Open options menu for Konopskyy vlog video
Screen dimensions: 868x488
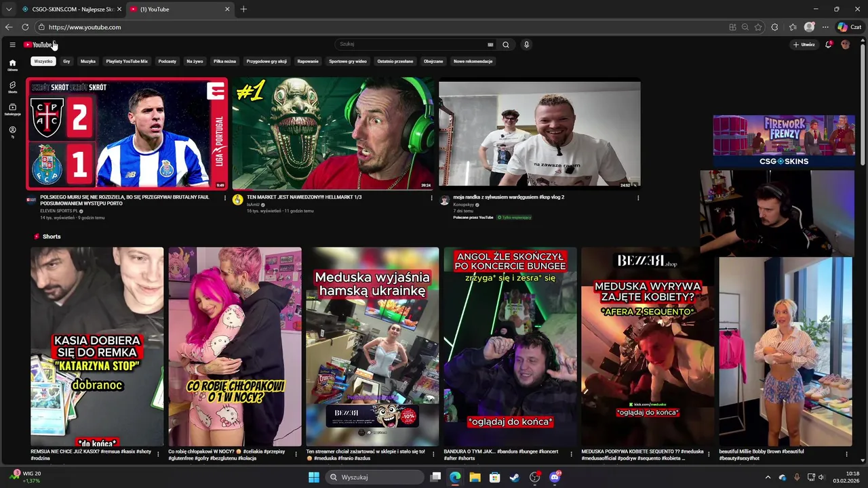[638, 198]
